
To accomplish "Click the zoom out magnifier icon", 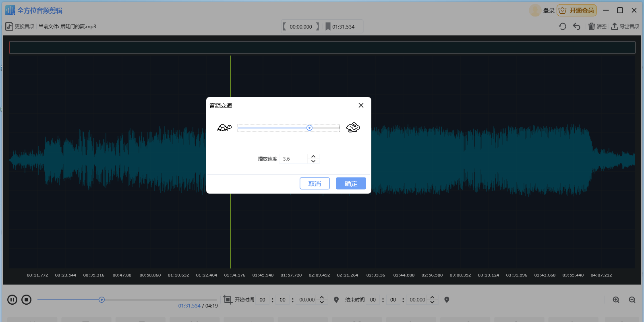I will click(632, 300).
